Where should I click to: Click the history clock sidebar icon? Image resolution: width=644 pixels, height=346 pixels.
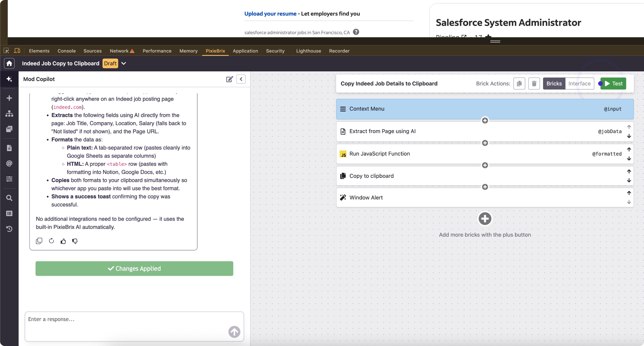(9, 229)
